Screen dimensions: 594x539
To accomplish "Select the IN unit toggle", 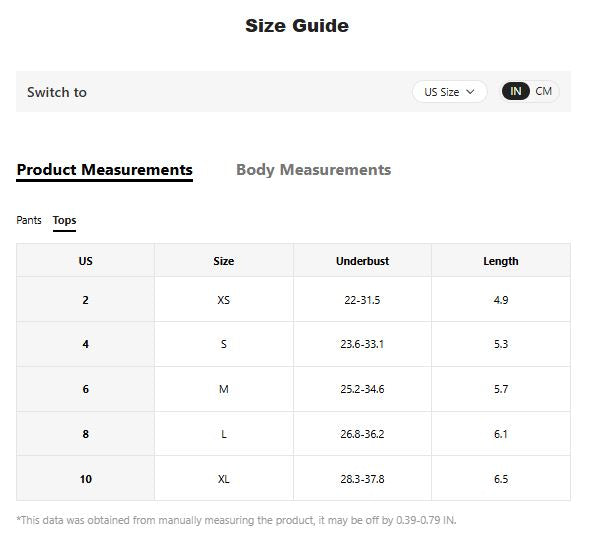I will click(x=515, y=91).
